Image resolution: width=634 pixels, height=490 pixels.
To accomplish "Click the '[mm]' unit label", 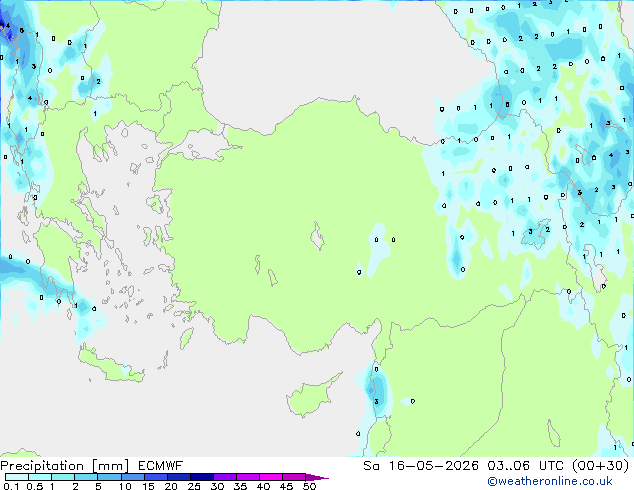I will [110, 466].
